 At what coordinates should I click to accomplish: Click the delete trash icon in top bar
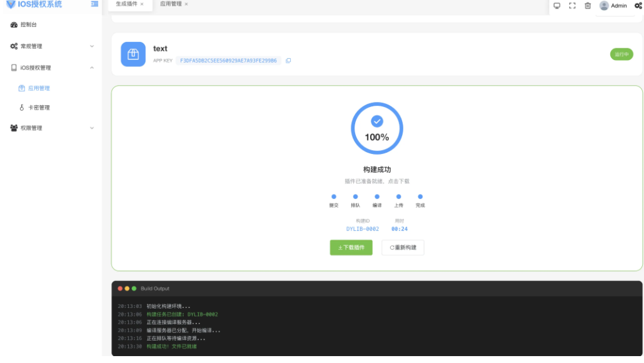pos(587,6)
